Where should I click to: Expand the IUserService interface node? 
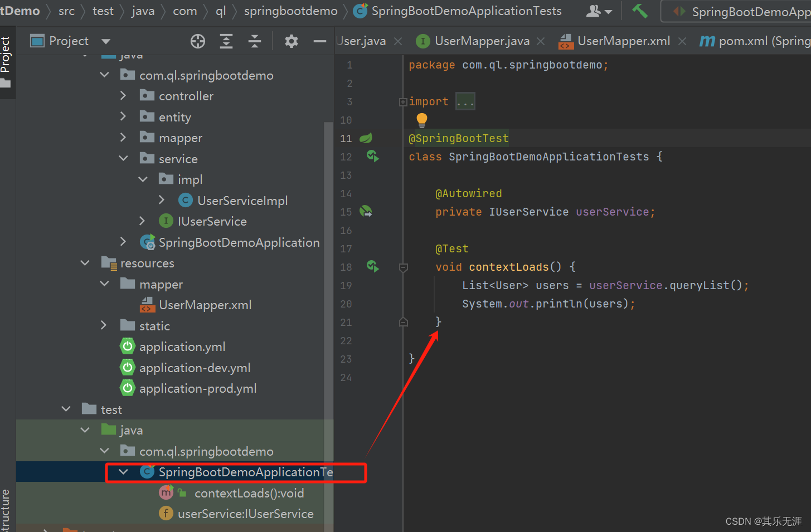(142, 221)
